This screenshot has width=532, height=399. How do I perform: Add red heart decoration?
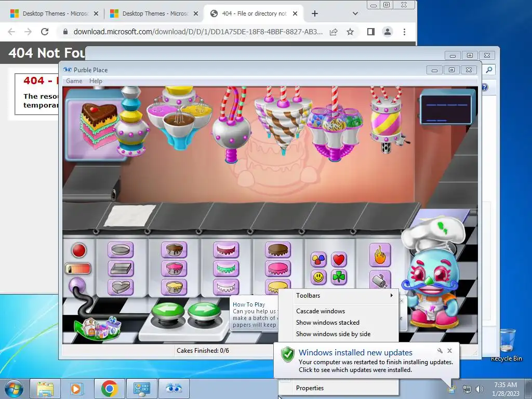[x=339, y=260]
